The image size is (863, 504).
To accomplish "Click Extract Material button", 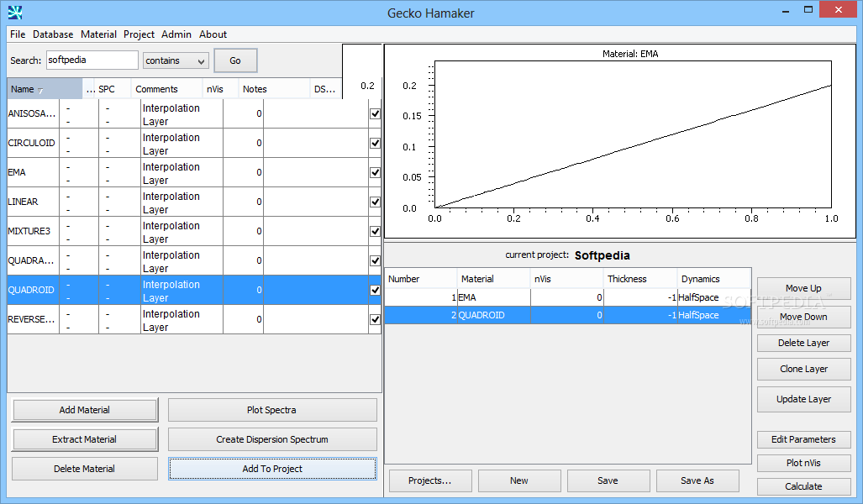I will [x=84, y=439].
